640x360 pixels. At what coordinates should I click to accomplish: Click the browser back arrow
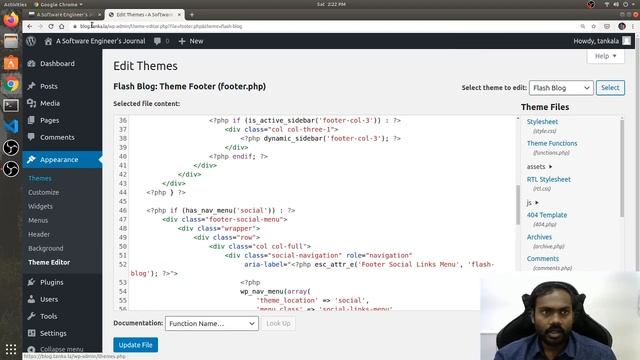(x=29, y=26)
